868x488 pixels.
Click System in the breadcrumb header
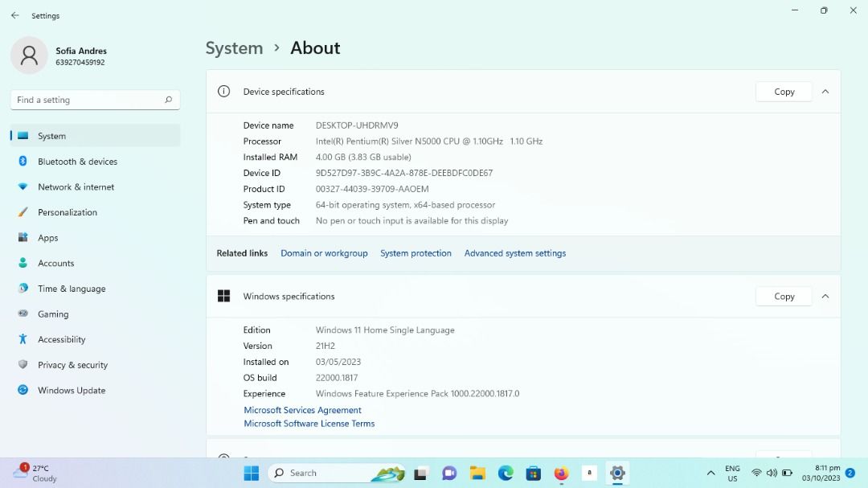[234, 48]
